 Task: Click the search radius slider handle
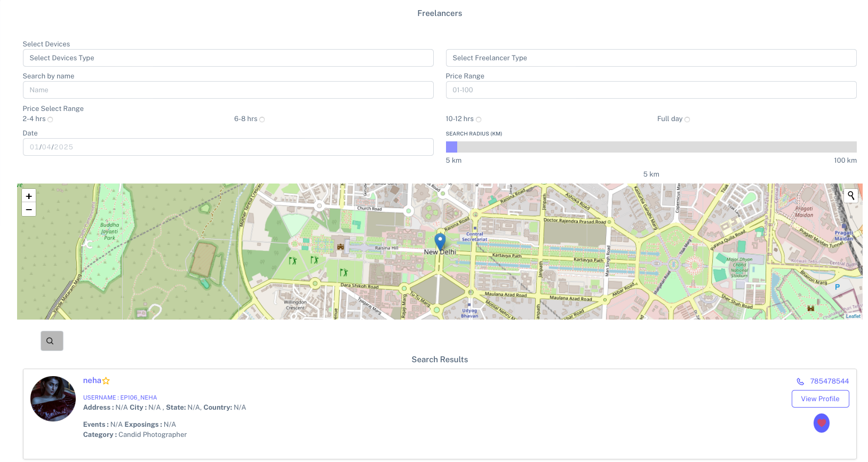click(451, 147)
